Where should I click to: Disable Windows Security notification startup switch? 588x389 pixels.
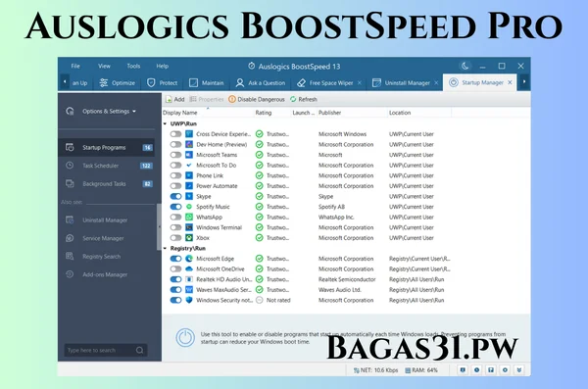click(x=175, y=300)
